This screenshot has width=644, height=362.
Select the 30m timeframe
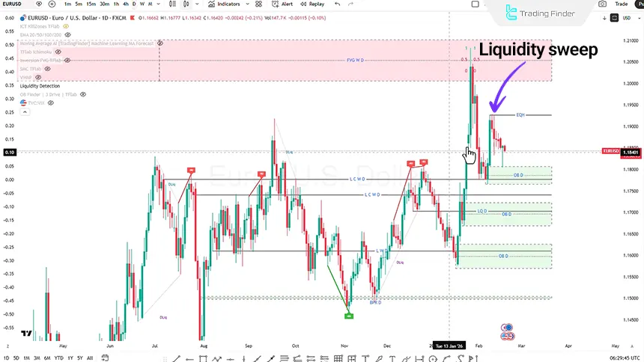click(105, 4)
